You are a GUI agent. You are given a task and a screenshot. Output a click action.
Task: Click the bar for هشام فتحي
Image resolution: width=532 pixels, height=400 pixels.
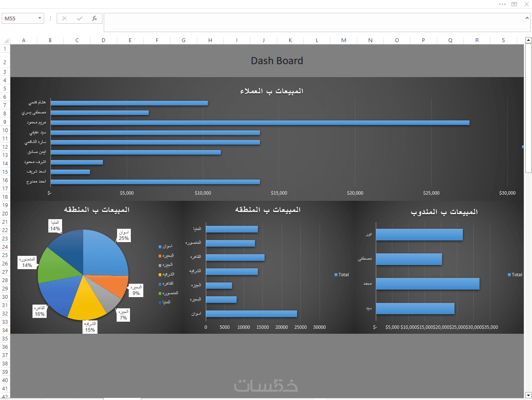pyautogui.click(x=129, y=103)
